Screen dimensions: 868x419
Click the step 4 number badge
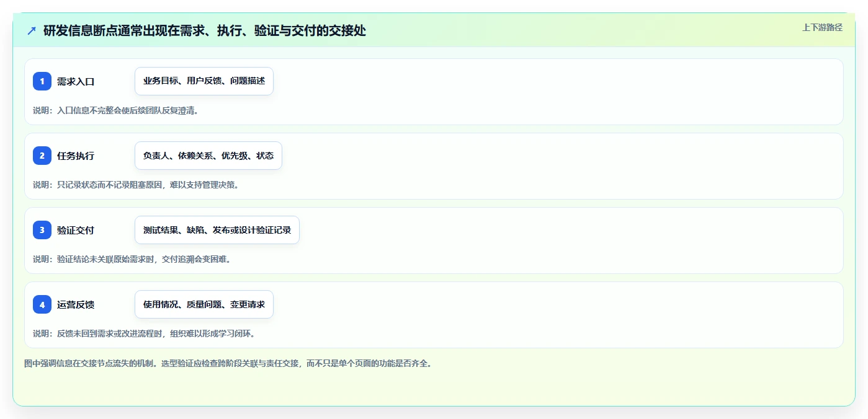(x=42, y=304)
